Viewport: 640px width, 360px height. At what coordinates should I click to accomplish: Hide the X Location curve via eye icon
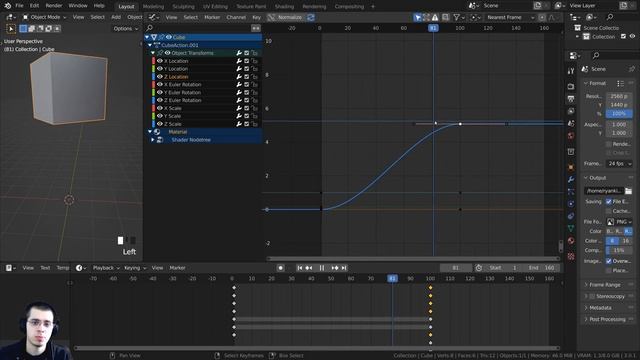click(x=160, y=61)
